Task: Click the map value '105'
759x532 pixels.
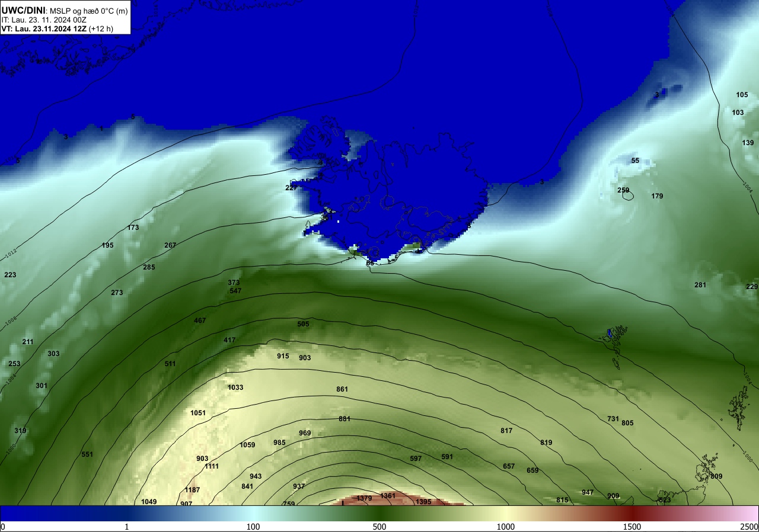Action: [742, 95]
